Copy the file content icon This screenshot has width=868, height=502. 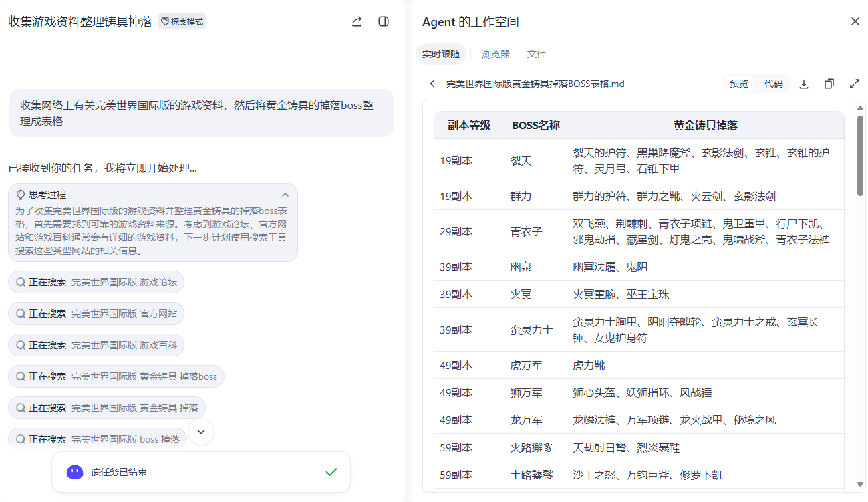pos(829,84)
